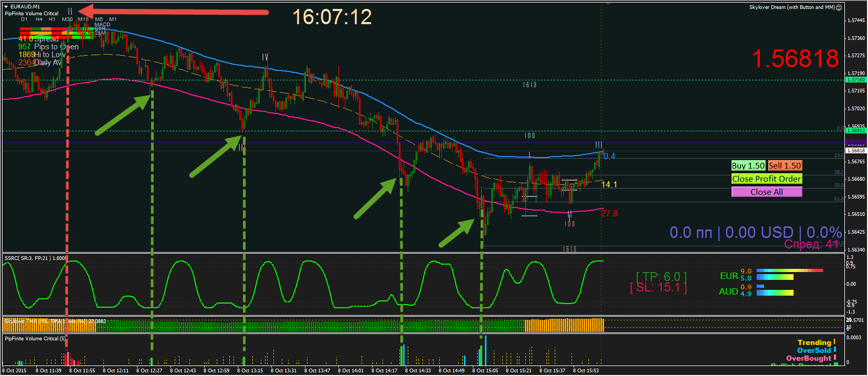Click the blue 0.4 band distance label
Image resolution: width=868 pixels, height=376 pixels.
click(609, 156)
